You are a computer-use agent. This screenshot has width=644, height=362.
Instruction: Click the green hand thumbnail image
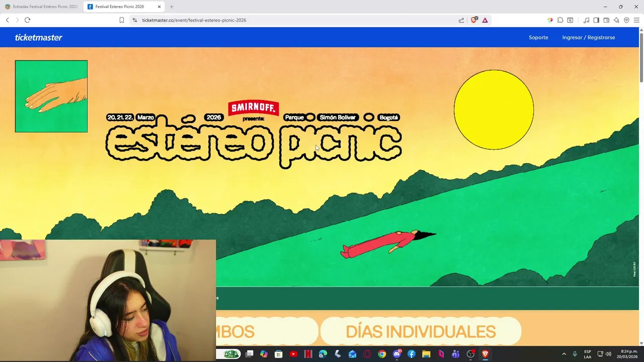tap(51, 97)
